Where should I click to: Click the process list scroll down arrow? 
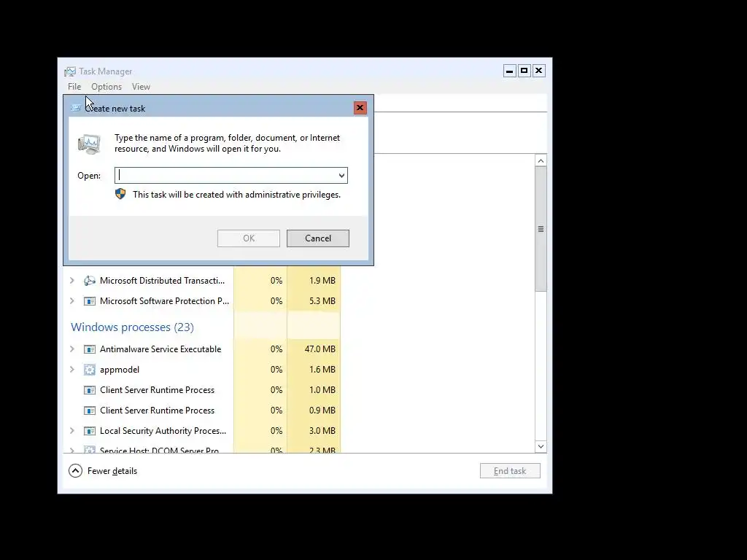click(541, 447)
